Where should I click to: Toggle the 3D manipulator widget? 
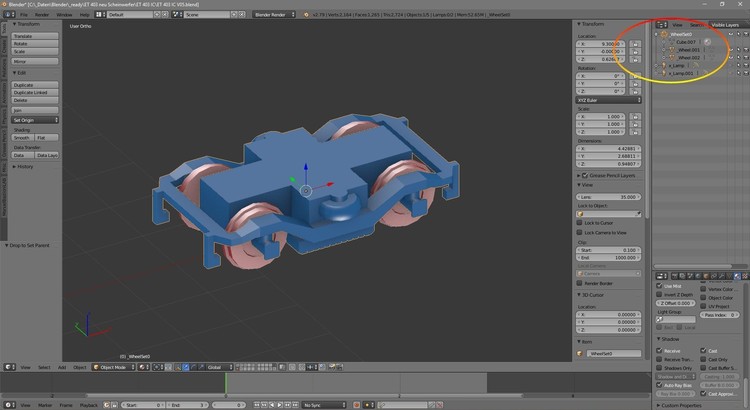pyautogui.click(x=177, y=367)
